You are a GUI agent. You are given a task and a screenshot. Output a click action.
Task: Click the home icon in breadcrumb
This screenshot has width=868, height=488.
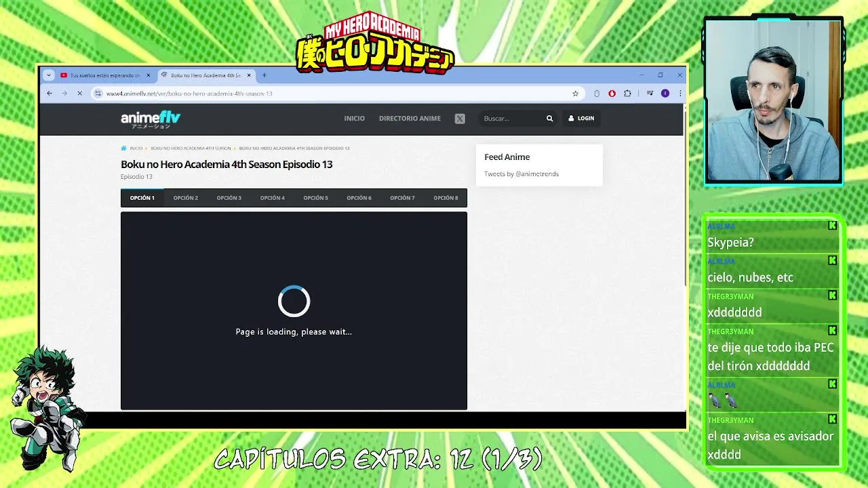pyautogui.click(x=123, y=148)
